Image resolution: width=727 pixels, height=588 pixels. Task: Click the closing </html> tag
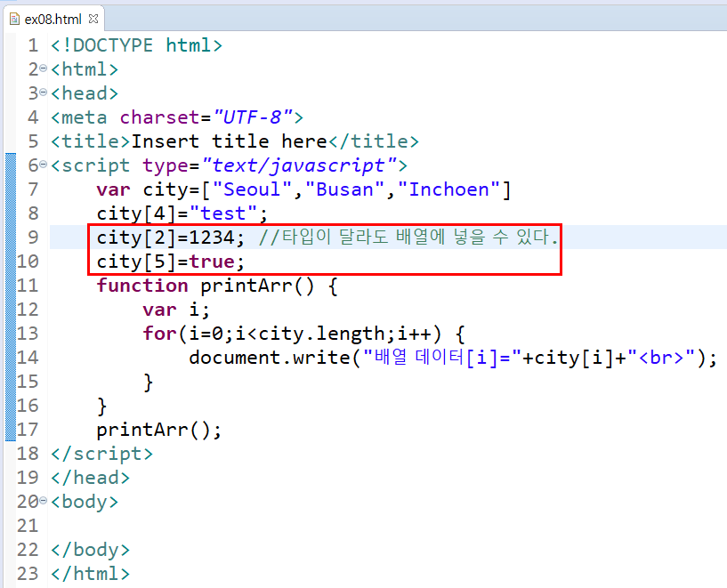click(91, 574)
